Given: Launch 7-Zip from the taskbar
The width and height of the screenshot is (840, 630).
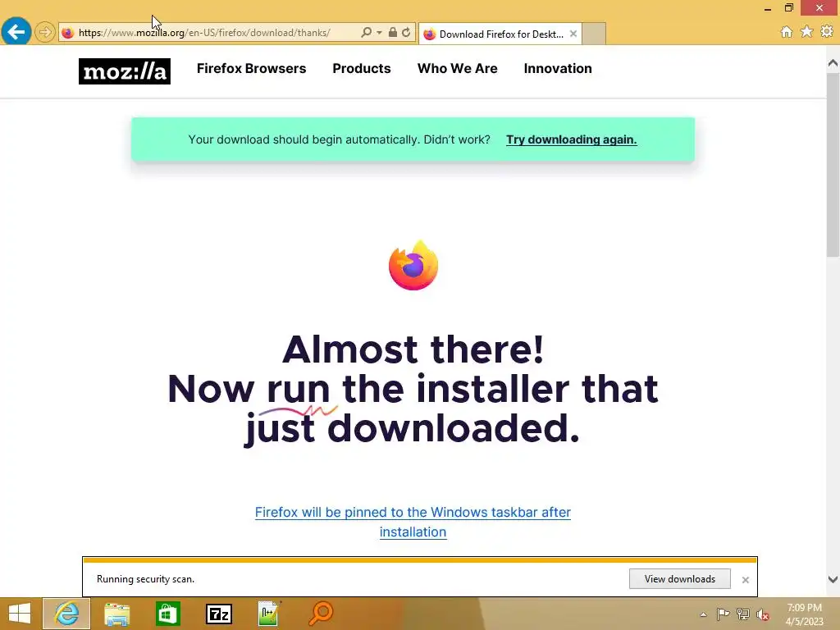Looking at the screenshot, I should click(218, 614).
